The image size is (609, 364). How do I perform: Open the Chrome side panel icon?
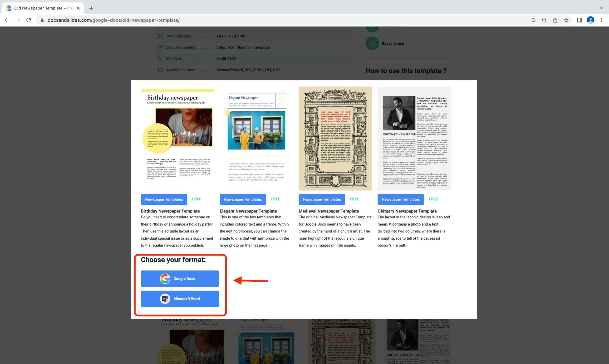pyautogui.click(x=579, y=20)
